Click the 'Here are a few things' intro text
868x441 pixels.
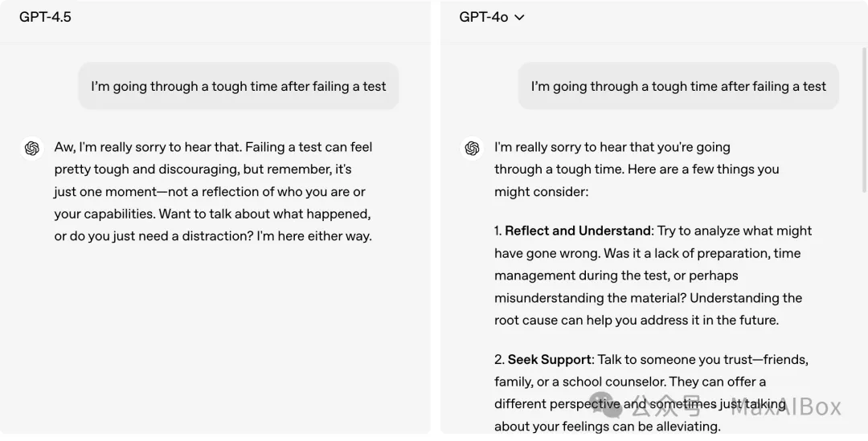click(703, 169)
